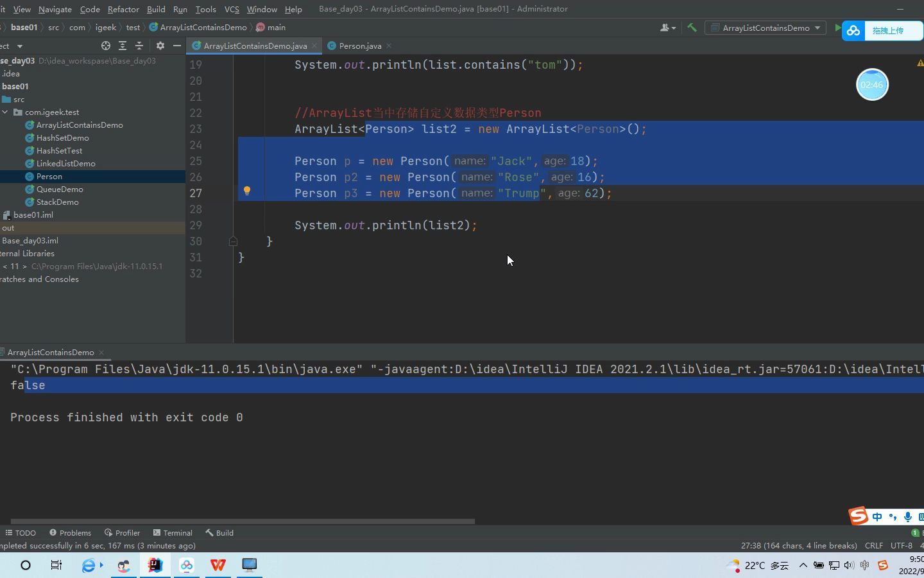Click the Sogou input method S icon

tap(858, 516)
